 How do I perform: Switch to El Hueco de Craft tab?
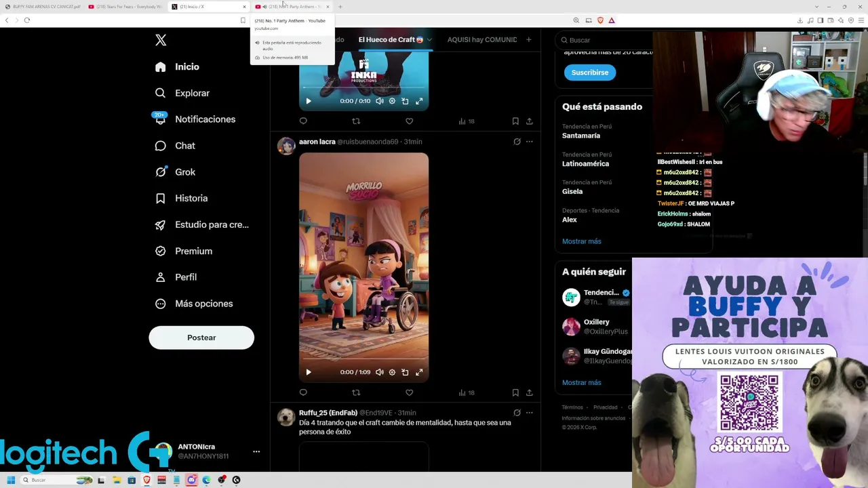391,39
